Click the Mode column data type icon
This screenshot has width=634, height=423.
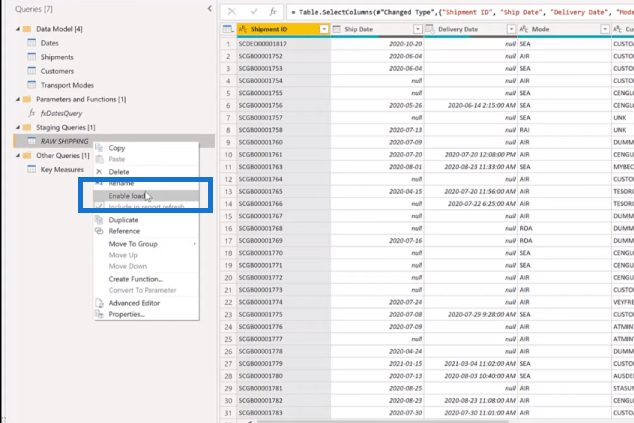pyautogui.click(x=526, y=30)
